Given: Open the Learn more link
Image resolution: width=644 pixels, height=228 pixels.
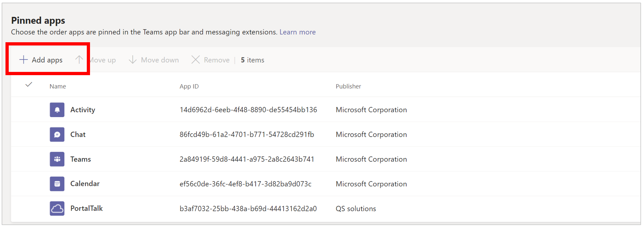Looking at the screenshot, I should click(x=297, y=32).
